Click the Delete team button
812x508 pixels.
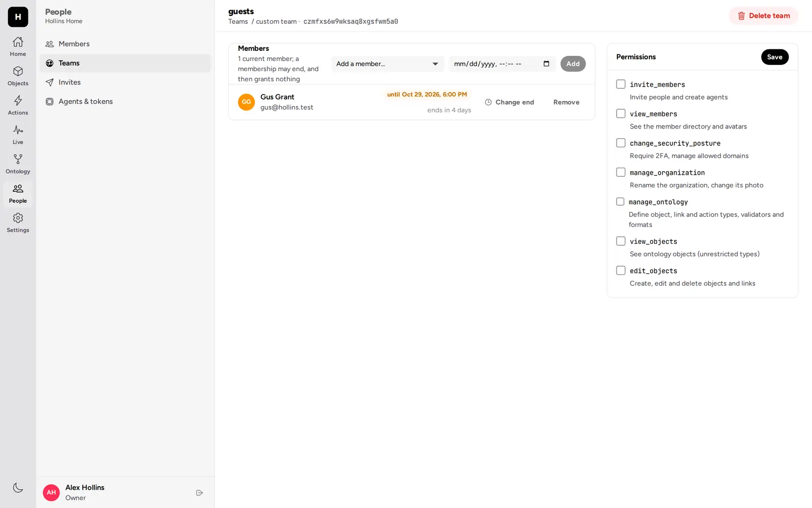coord(763,16)
